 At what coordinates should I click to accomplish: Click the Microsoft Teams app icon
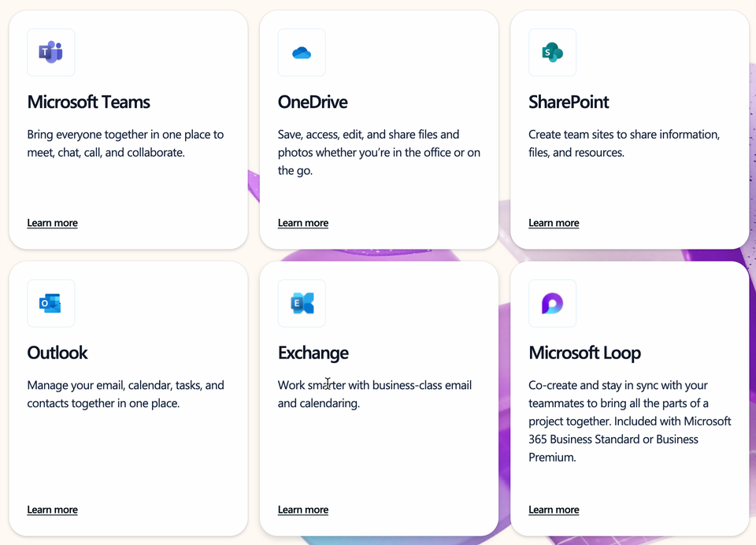tap(51, 53)
